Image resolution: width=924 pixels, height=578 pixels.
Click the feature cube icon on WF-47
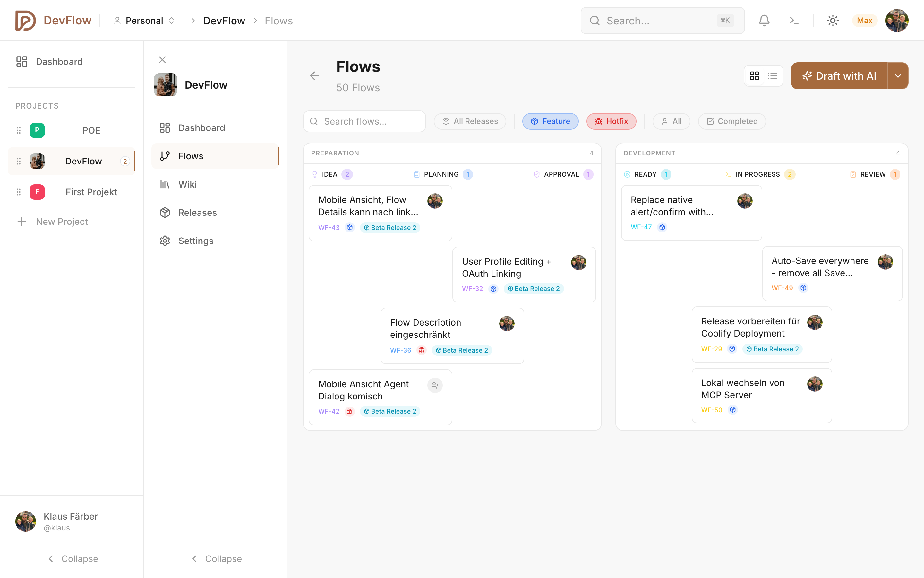coord(662,227)
